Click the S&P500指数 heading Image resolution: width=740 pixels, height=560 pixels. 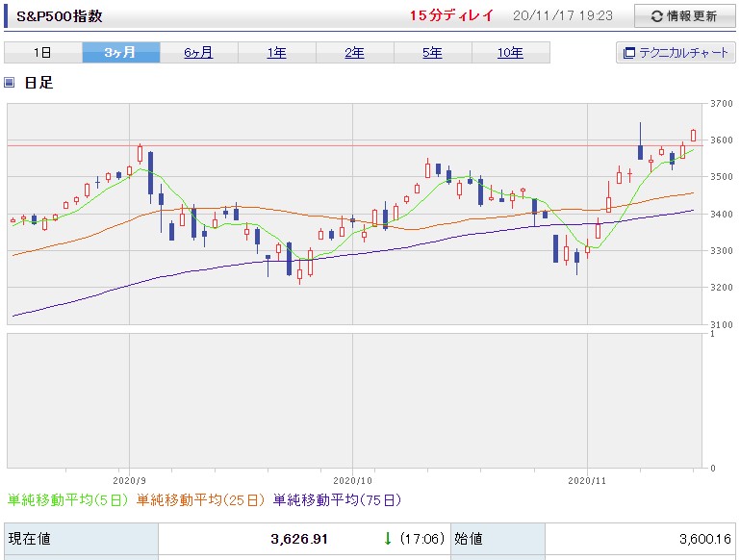(60, 16)
